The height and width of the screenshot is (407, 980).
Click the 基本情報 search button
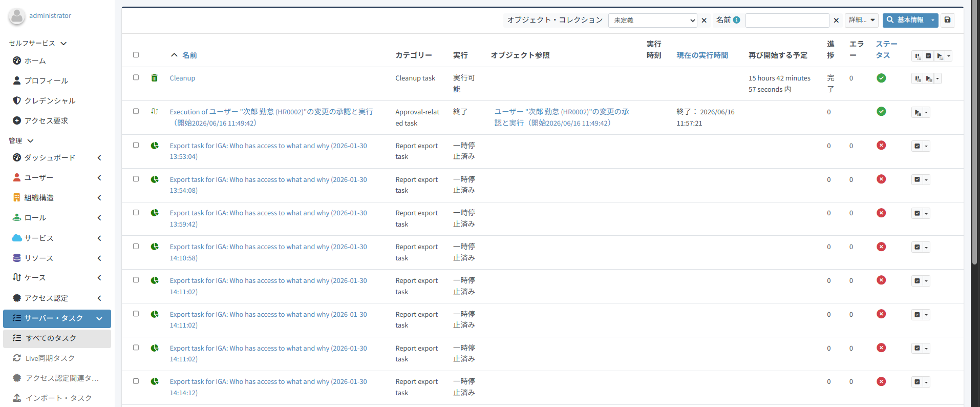coord(905,20)
